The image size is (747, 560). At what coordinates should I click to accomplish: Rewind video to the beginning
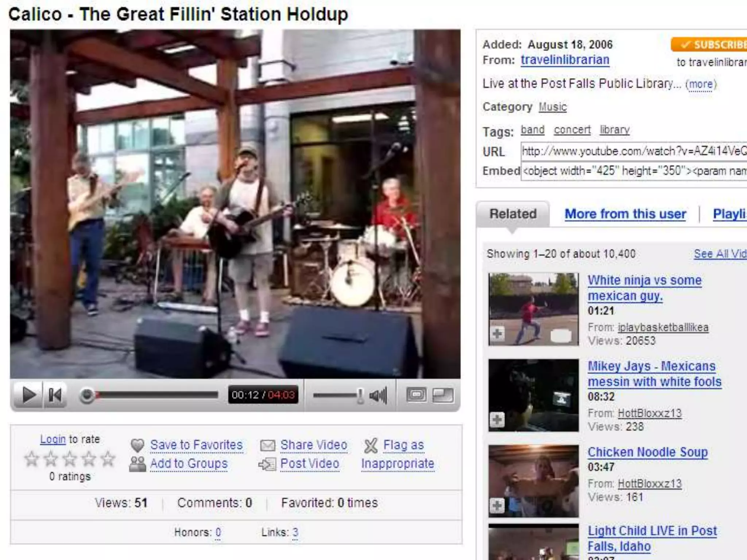55,395
